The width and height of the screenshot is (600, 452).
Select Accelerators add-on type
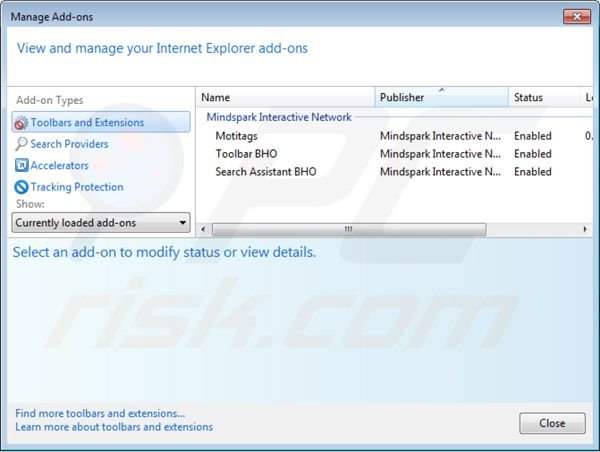[59, 166]
